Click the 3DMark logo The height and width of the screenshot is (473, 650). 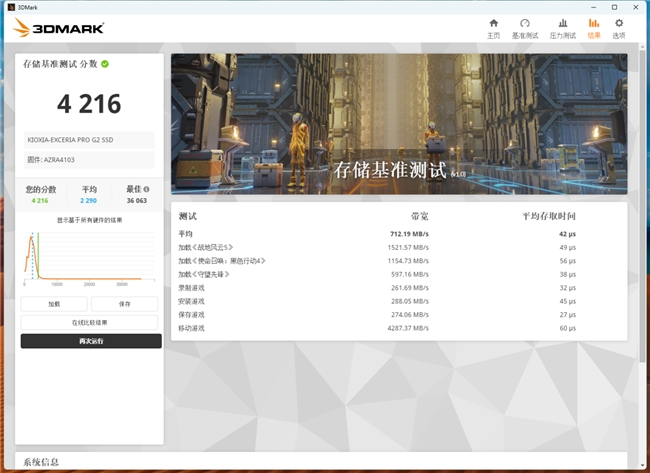click(58, 28)
